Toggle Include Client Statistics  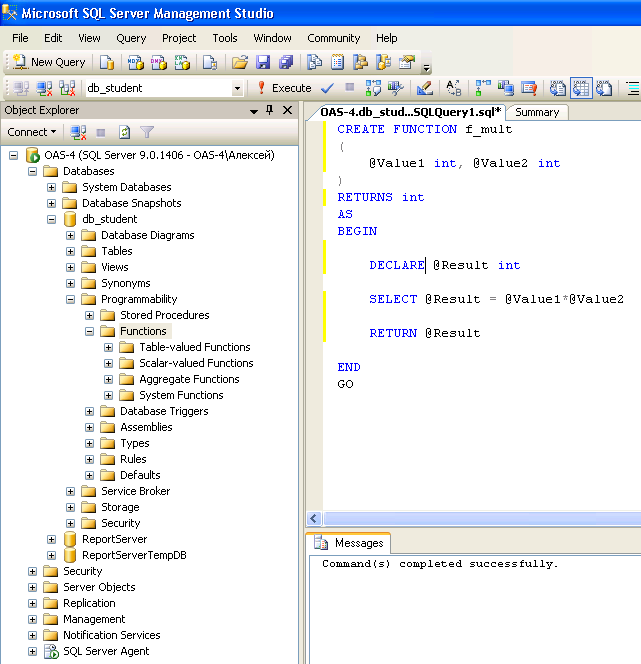pos(506,88)
